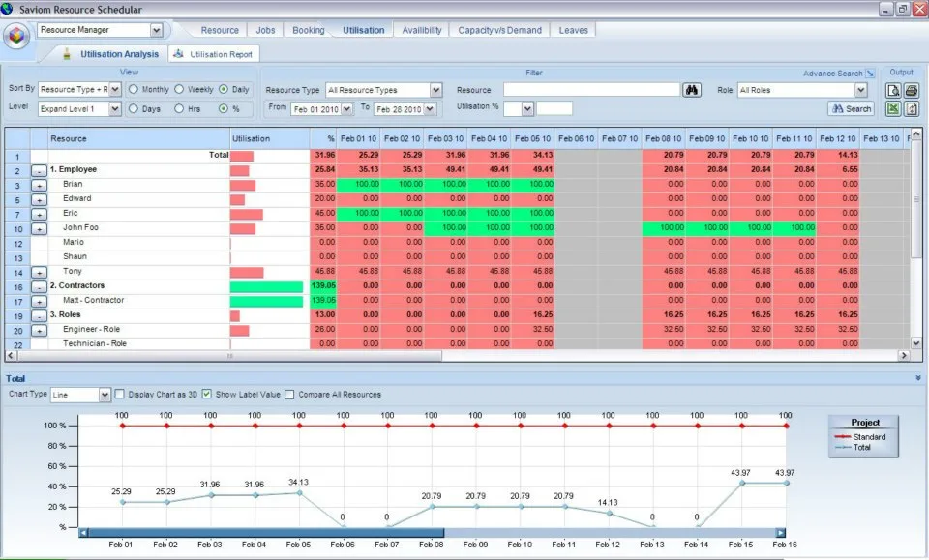Viewport: 929px width, 560px height.
Task: Select the Utilisation Analysis sub-tab
Action: 110,54
